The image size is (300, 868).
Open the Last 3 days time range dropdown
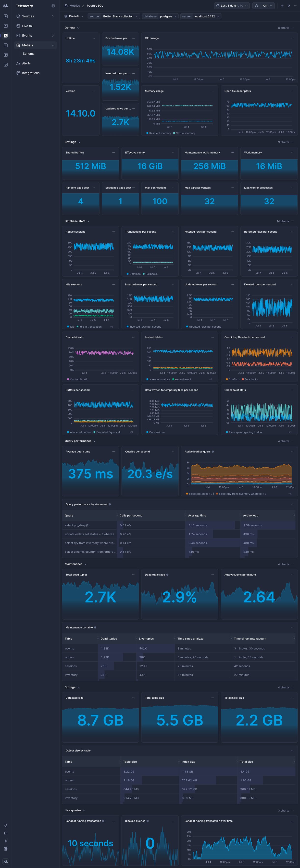pos(232,6)
